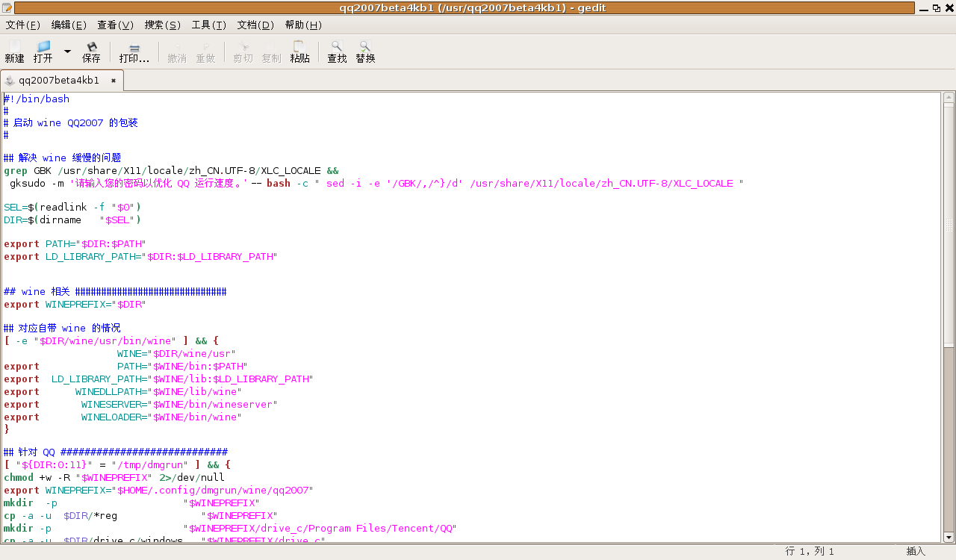Click the 'export WINEDLLPATH' line
Screen dimensions: 956x560
[123, 391]
